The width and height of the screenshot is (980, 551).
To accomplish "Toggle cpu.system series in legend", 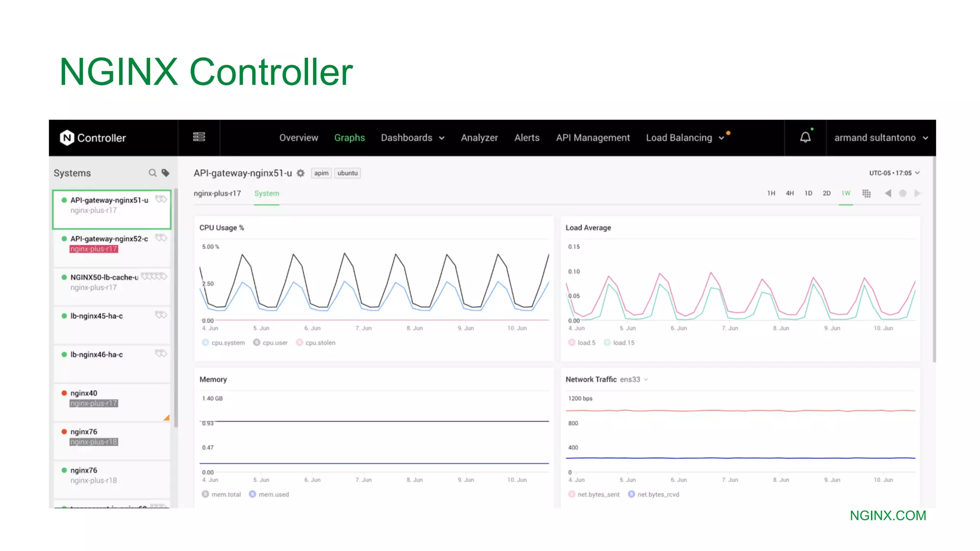I will click(223, 343).
